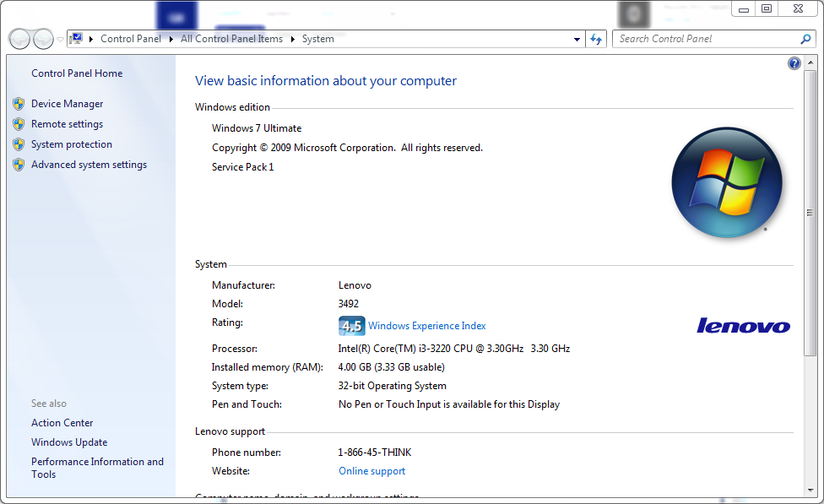Open the recent pages dropdown arrow

tap(60, 39)
